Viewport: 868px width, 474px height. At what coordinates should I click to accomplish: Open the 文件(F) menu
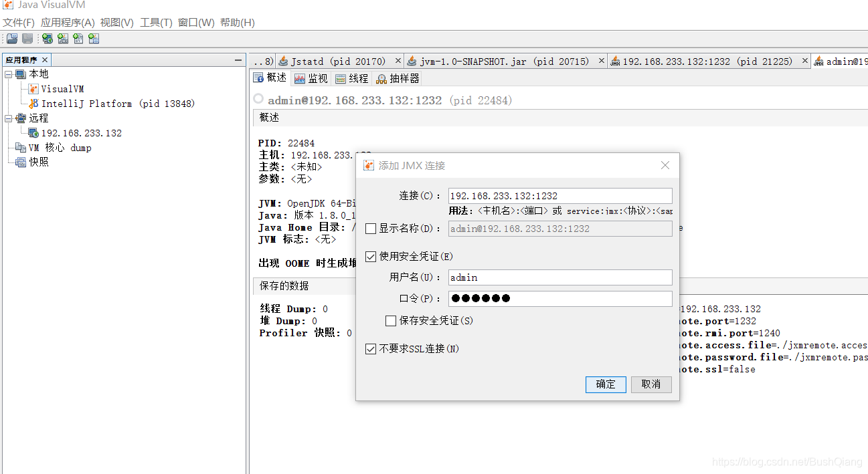point(19,23)
